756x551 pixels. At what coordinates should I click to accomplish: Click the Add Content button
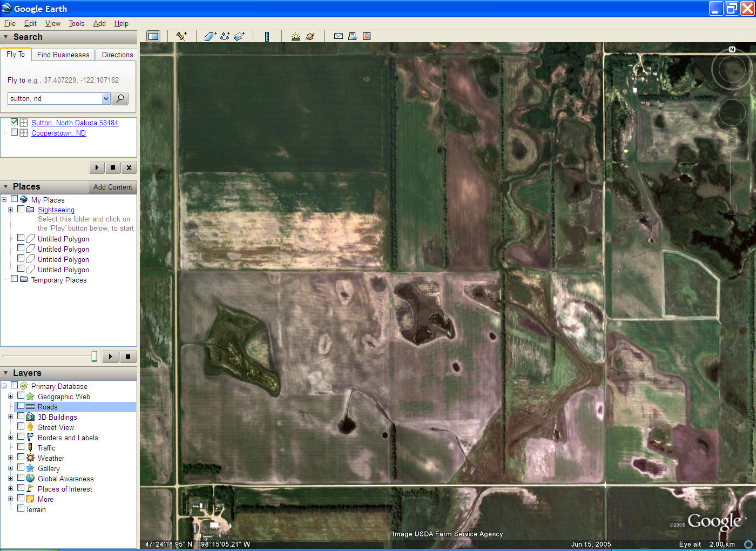click(112, 187)
